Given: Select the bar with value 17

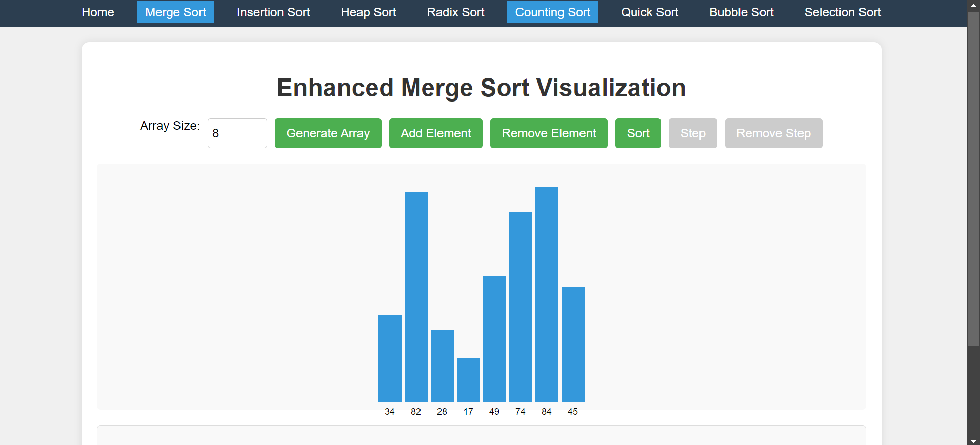Looking at the screenshot, I should [x=468, y=380].
